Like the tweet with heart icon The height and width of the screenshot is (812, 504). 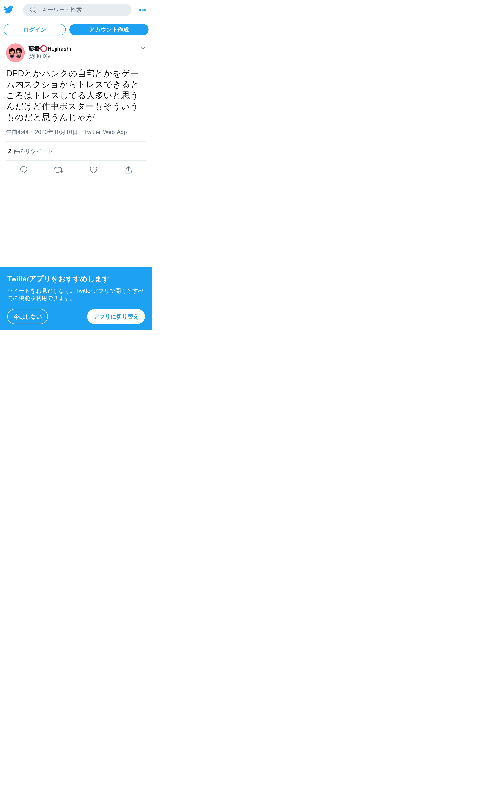coord(94,170)
